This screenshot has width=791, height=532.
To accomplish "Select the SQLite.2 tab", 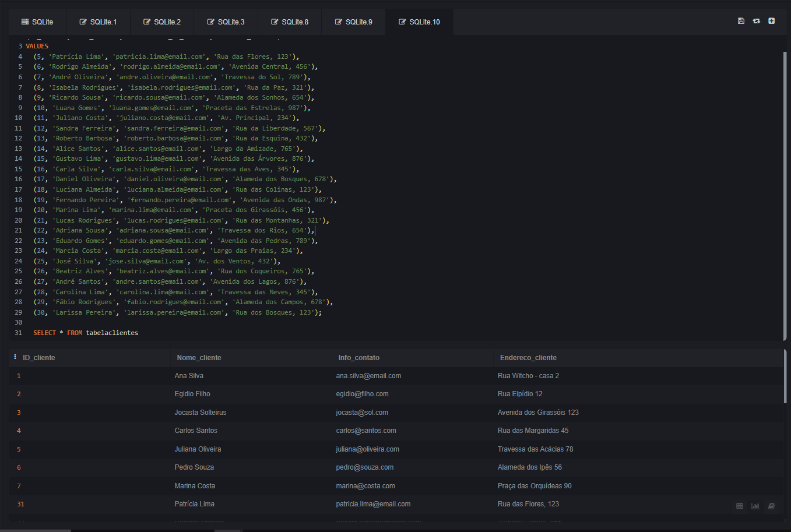I will [x=162, y=22].
